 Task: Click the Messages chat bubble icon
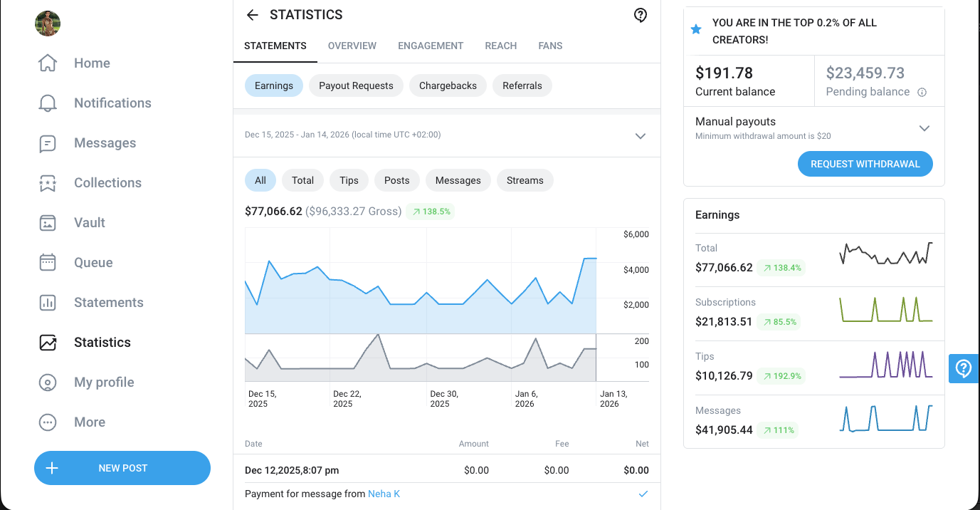(x=48, y=142)
